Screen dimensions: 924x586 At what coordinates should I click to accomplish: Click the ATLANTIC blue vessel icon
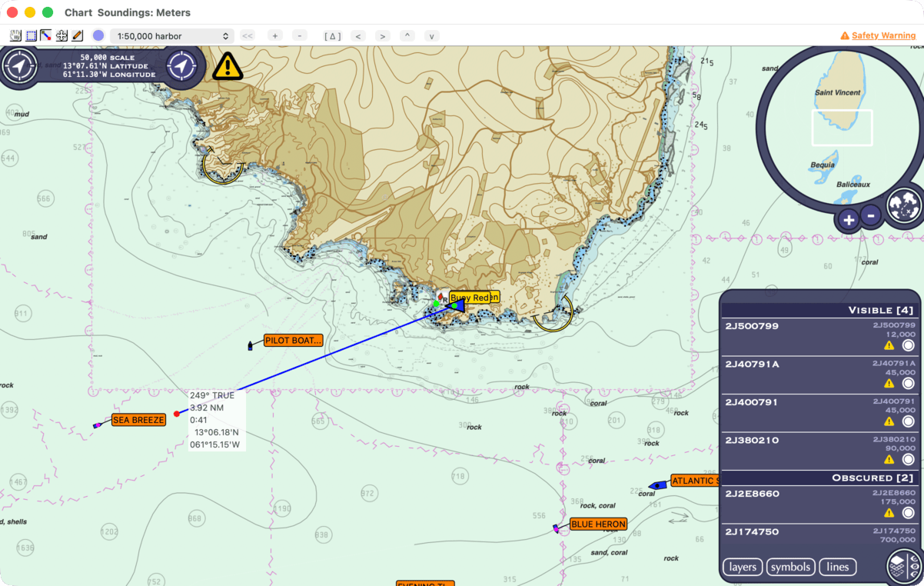[x=657, y=485]
